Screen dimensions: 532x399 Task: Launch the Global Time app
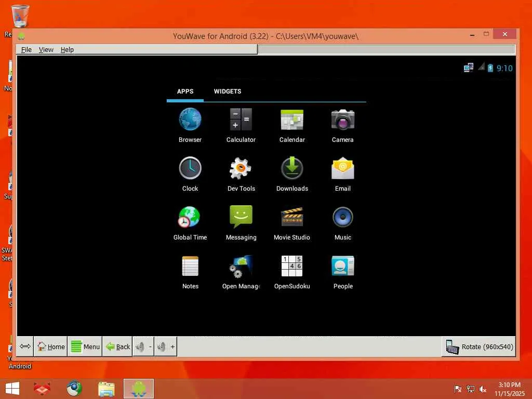(190, 222)
